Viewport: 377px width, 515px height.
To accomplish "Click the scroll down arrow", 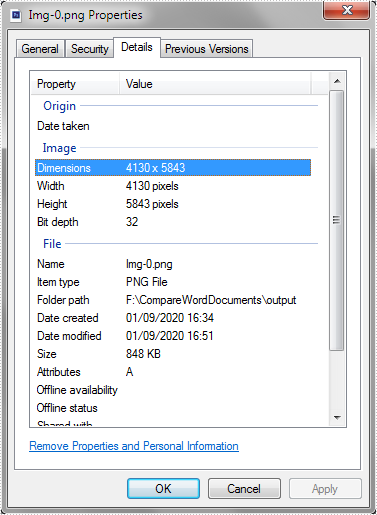I will point(337,417).
